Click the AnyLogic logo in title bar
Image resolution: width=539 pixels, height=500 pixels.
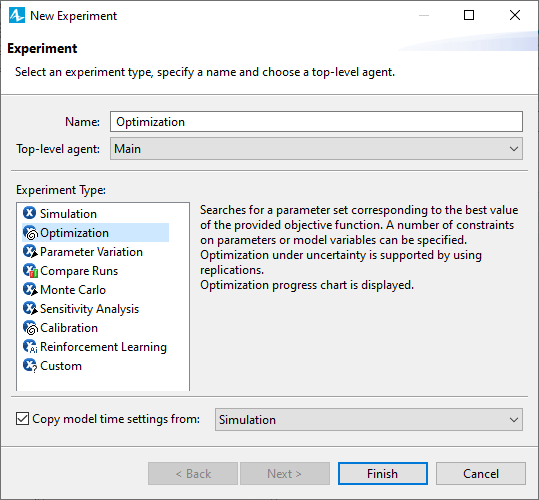(x=17, y=15)
